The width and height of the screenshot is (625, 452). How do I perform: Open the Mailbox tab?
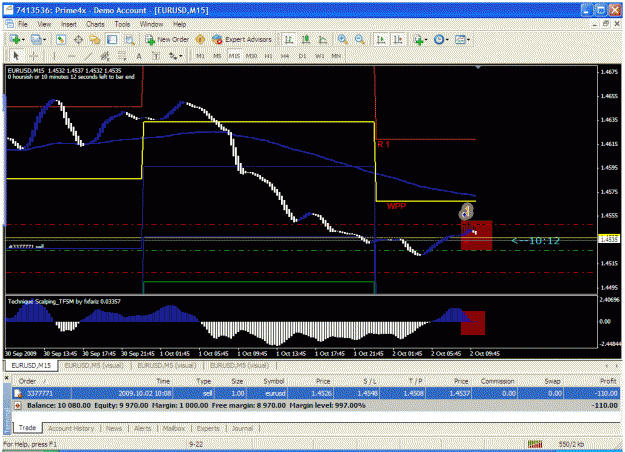coord(174,428)
